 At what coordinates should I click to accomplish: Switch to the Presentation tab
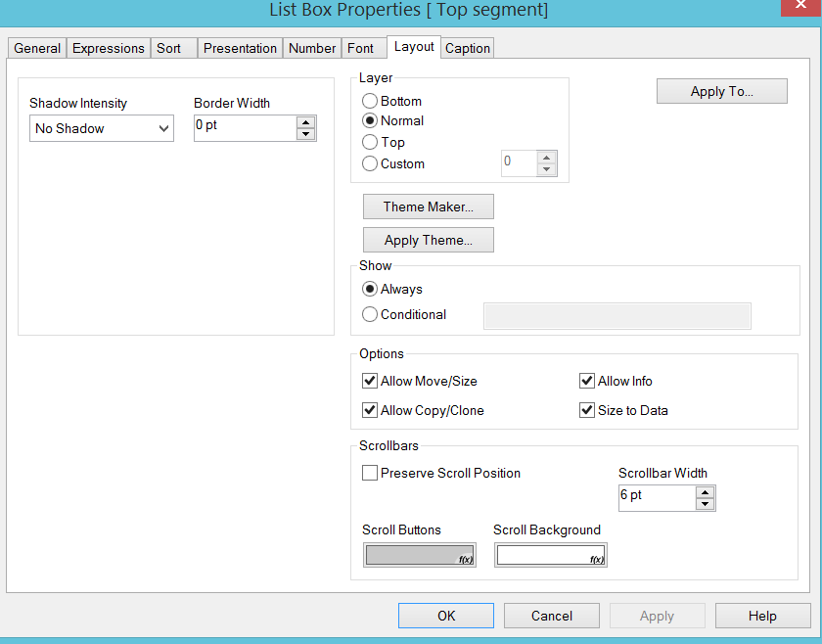click(240, 48)
